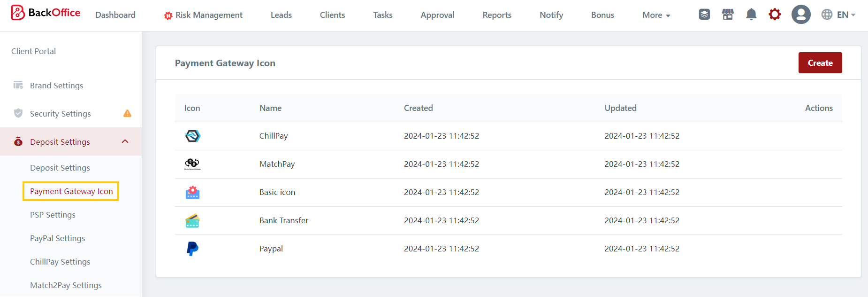
Task: Open the red settings gear
Action: pos(775,15)
